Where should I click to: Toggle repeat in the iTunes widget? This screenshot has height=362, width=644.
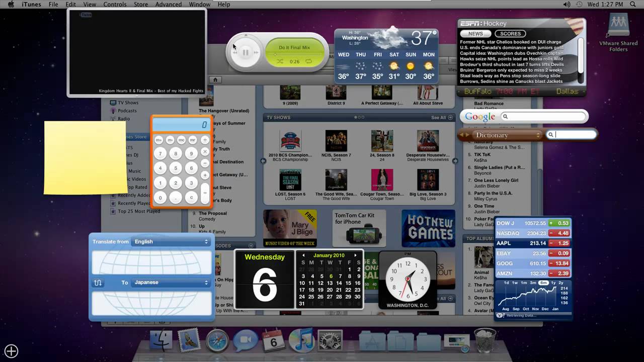308,61
